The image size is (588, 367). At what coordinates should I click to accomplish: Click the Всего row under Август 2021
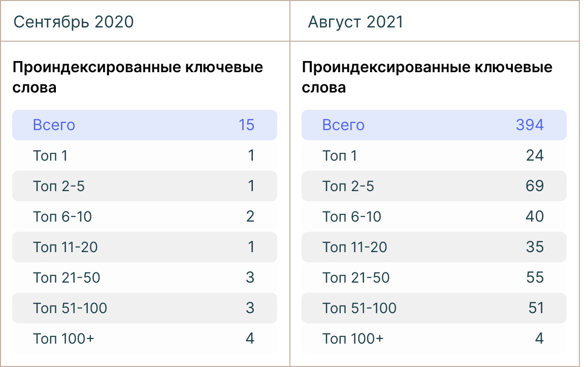coord(434,125)
